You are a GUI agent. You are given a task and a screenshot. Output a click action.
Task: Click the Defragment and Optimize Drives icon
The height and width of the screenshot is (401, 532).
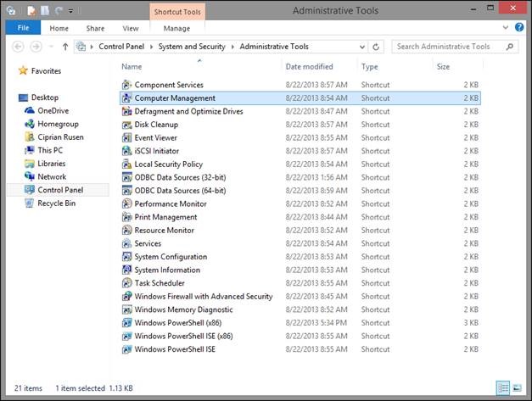[127, 111]
